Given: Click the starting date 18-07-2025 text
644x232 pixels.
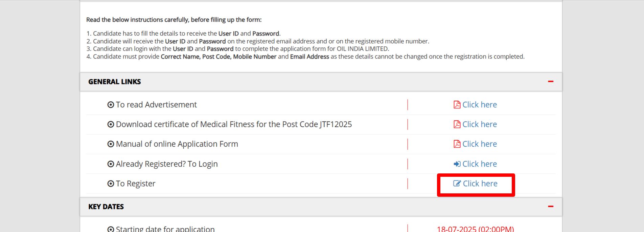Looking at the screenshot, I should (475, 229).
